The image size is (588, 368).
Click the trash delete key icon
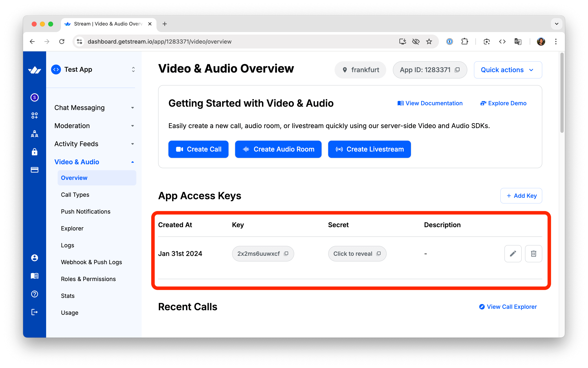click(x=533, y=254)
